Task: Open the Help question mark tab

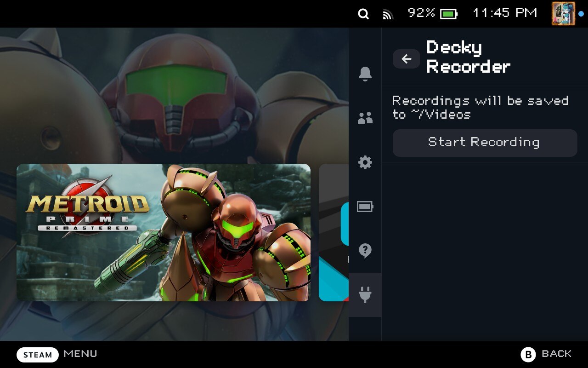Action: (x=365, y=251)
